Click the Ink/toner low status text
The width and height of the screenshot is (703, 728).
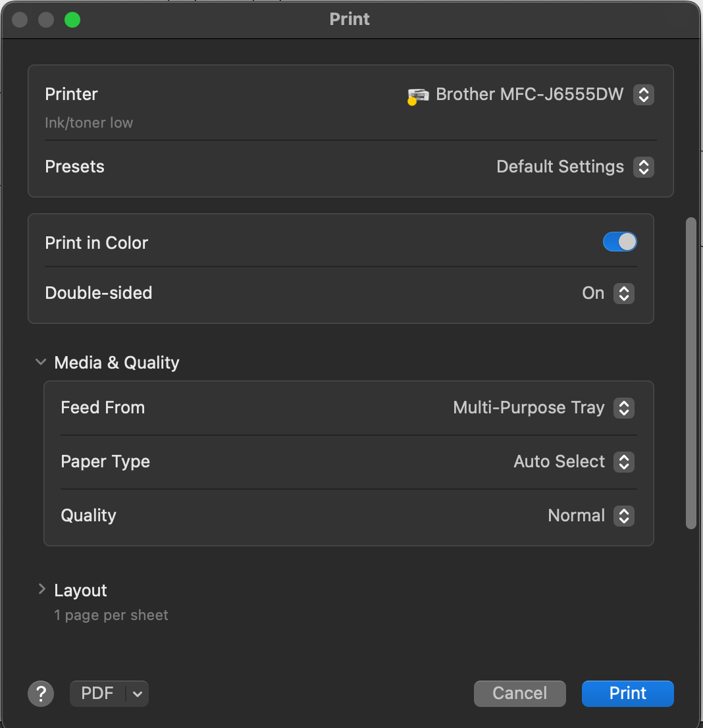point(89,123)
